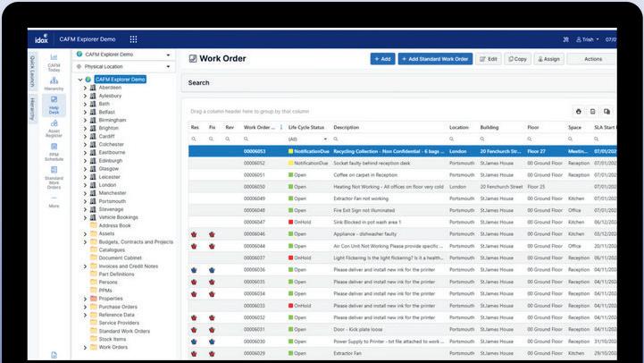Click the Search panel bar
Viewport: 644px width, 363px height.
coord(398,82)
